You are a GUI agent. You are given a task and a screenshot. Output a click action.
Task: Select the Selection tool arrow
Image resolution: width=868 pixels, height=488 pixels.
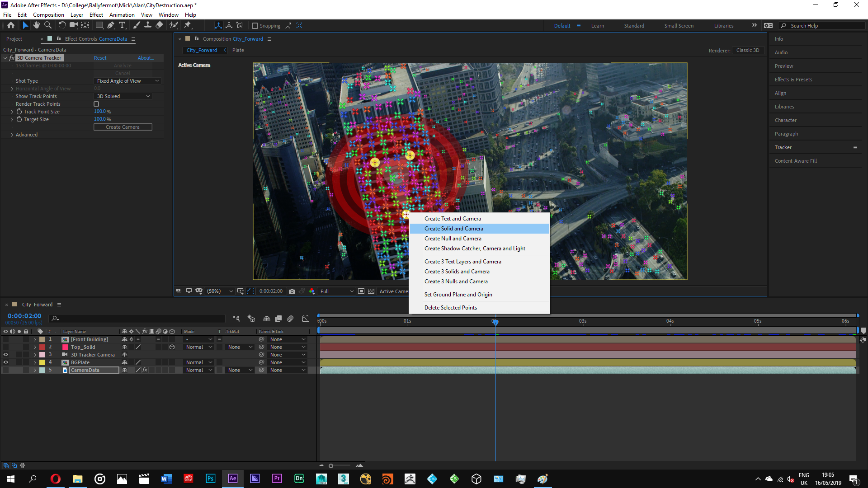[x=25, y=25]
